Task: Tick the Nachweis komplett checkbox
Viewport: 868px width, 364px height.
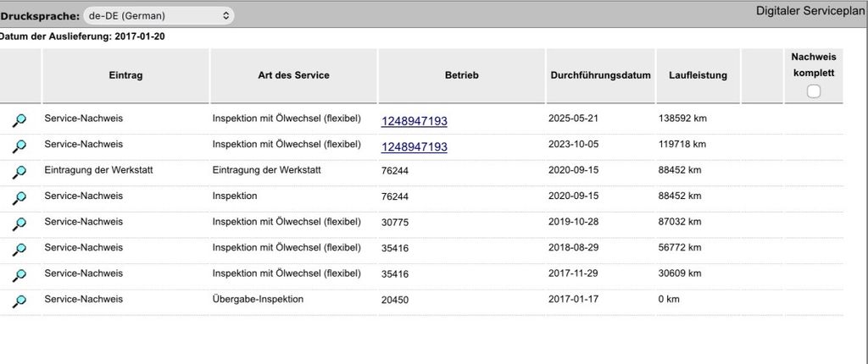Action: (x=813, y=91)
